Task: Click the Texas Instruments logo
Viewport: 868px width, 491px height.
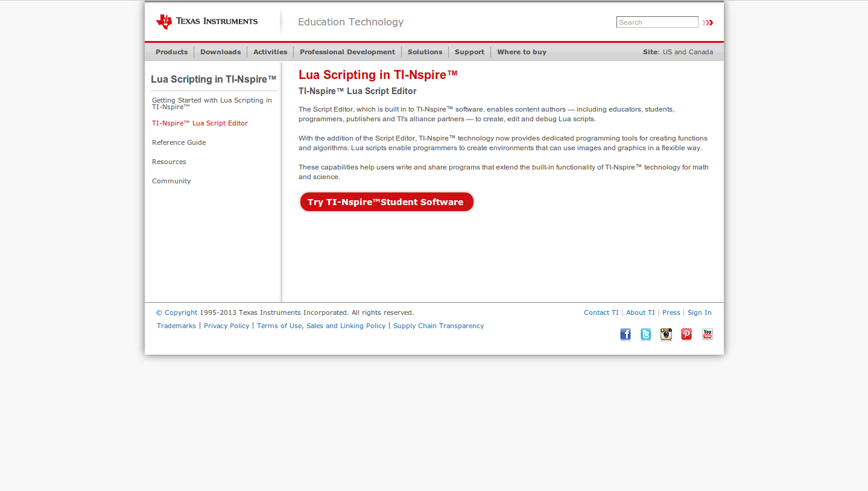Action: tap(207, 22)
